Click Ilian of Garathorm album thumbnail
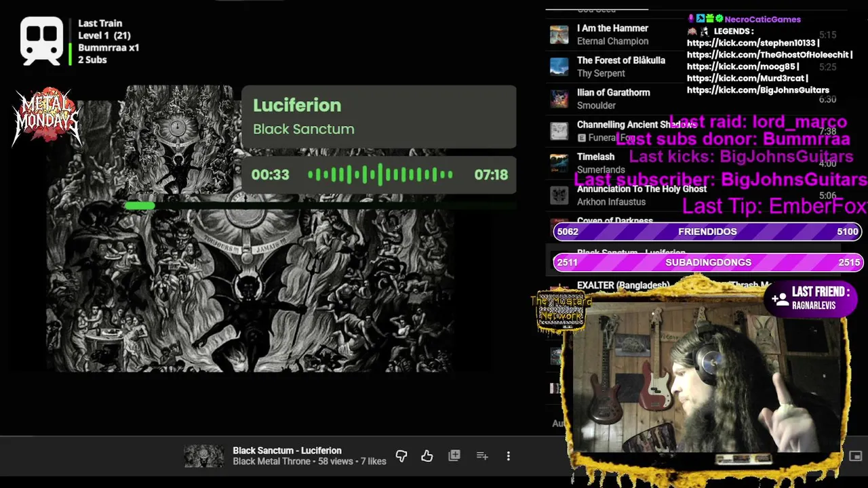Screen dimensions: 868x488 coord(559,99)
